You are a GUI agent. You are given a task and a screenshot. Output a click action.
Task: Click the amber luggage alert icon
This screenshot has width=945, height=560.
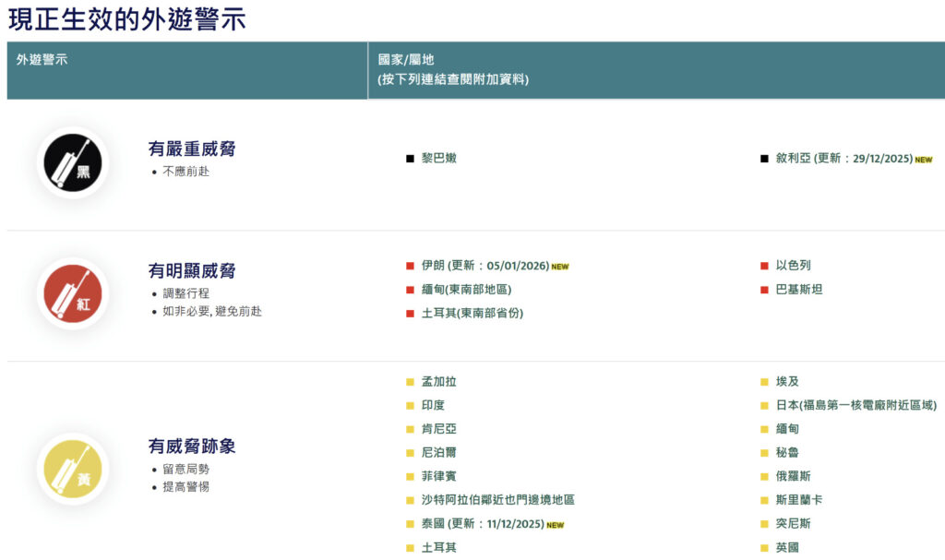tap(72, 469)
